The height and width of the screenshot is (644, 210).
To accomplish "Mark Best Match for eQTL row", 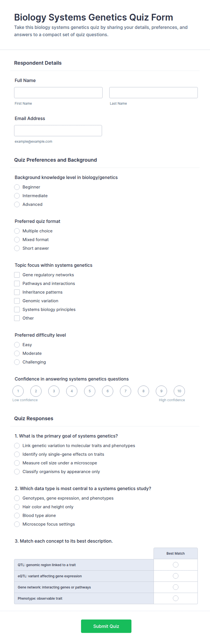I will coord(176,576).
